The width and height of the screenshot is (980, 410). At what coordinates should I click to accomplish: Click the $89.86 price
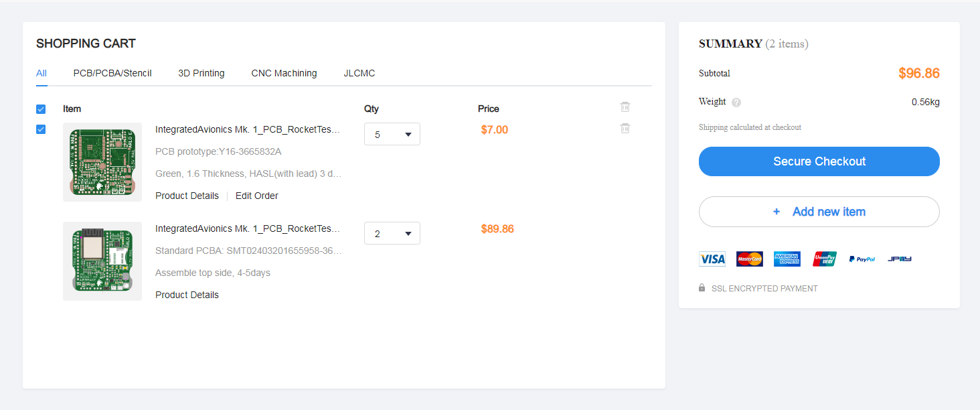click(497, 229)
